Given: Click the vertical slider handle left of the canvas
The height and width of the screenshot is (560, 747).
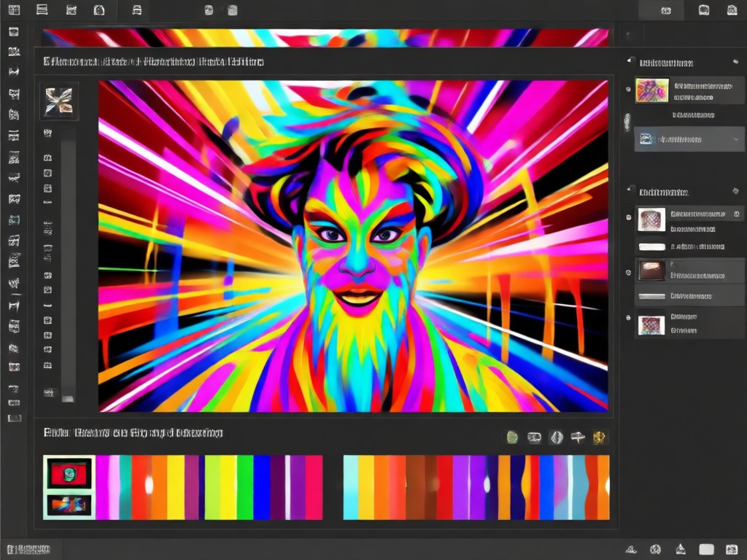Looking at the screenshot, I should pos(68,399).
